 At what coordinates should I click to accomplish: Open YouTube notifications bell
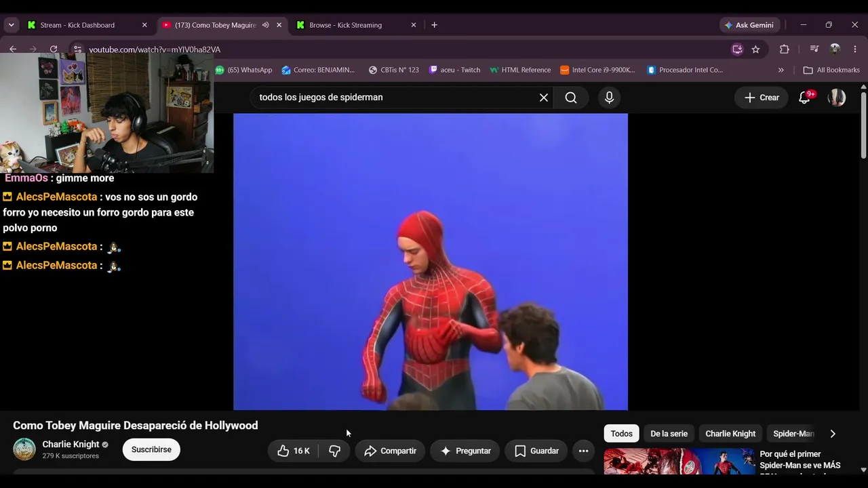[x=805, y=98]
